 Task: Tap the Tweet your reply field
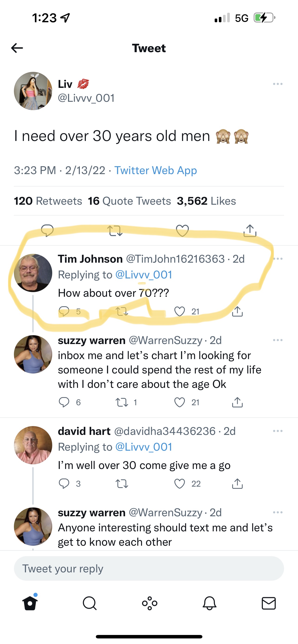[x=149, y=568]
